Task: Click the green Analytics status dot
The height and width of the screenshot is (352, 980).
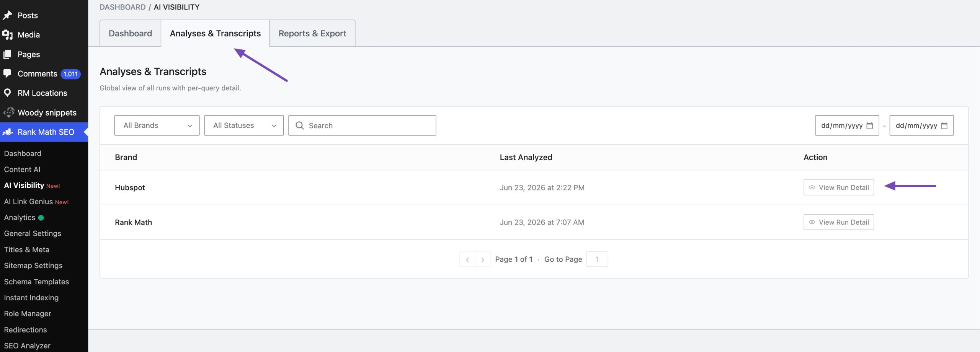Action: (x=41, y=218)
